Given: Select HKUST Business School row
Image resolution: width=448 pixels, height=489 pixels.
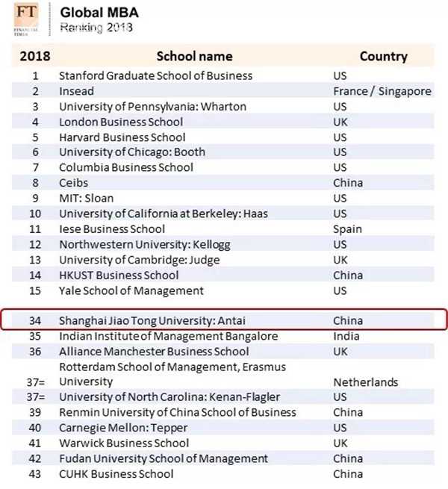Looking at the screenshot, I should click(x=223, y=275).
